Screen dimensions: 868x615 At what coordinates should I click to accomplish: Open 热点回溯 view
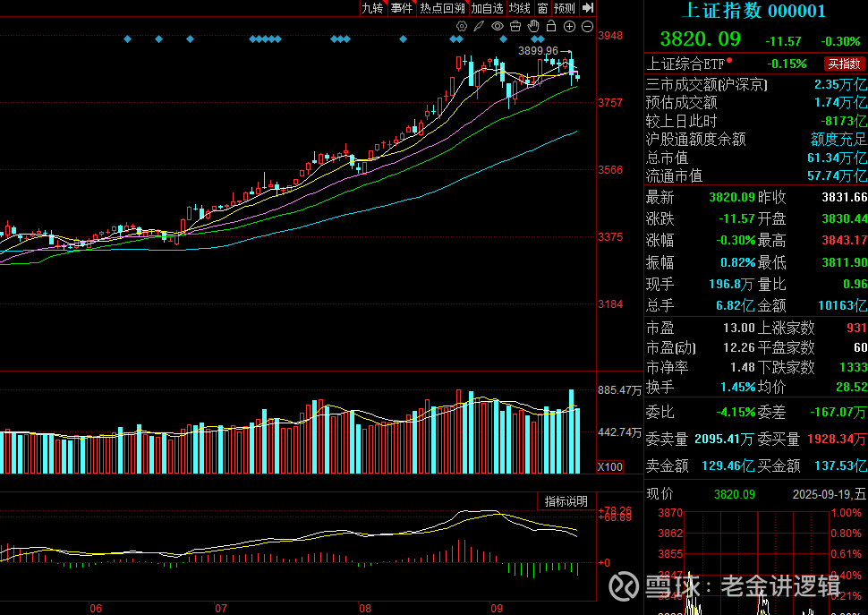coord(442,8)
